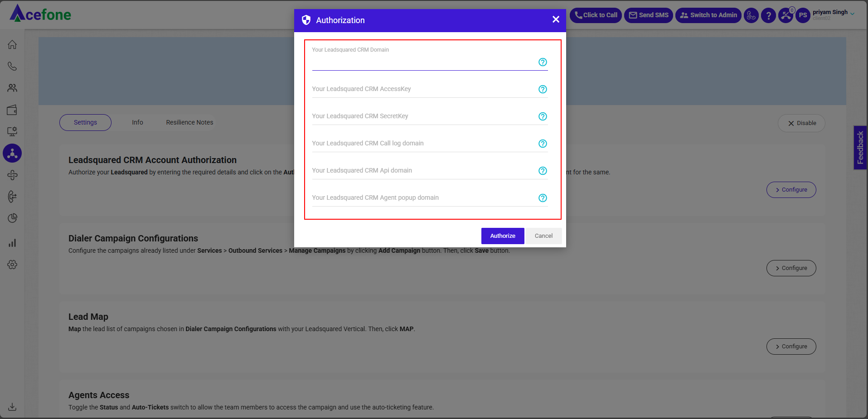This screenshot has width=868, height=419.
Task: Click the Lead Map heading text
Action: [x=88, y=317]
